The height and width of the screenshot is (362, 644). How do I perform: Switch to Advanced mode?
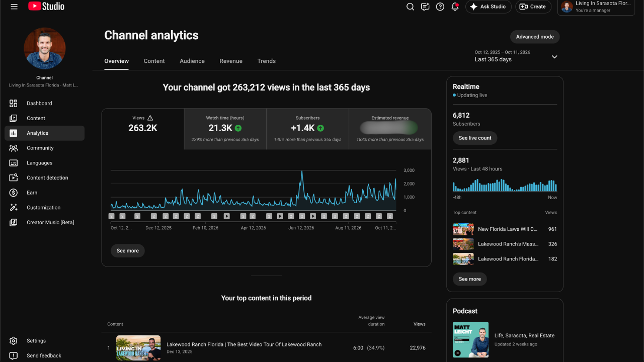coord(535,37)
